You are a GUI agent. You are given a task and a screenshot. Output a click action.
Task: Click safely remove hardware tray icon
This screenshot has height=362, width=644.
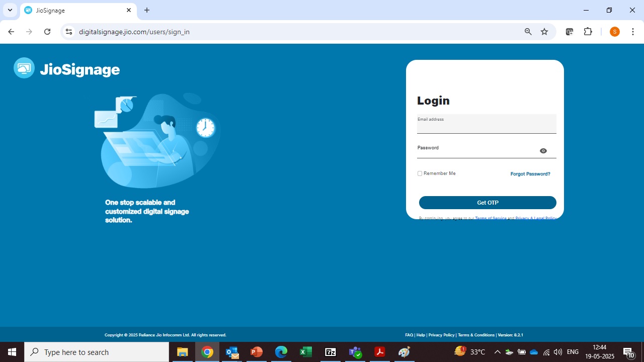pyautogui.click(x=510, y=352)
